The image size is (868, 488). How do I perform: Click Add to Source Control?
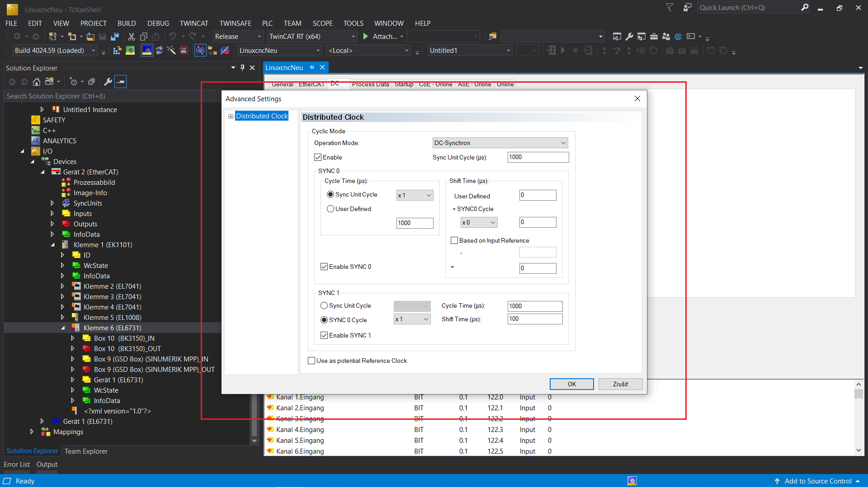tap(817, 481)
